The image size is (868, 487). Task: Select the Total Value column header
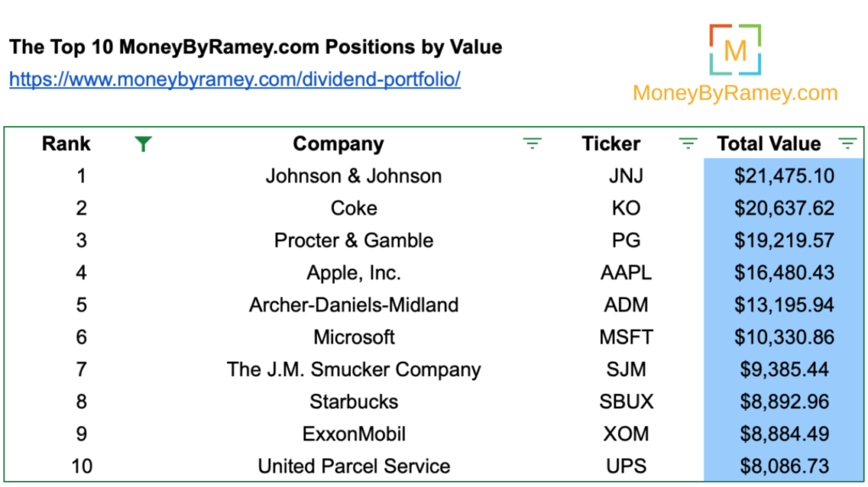769,144
